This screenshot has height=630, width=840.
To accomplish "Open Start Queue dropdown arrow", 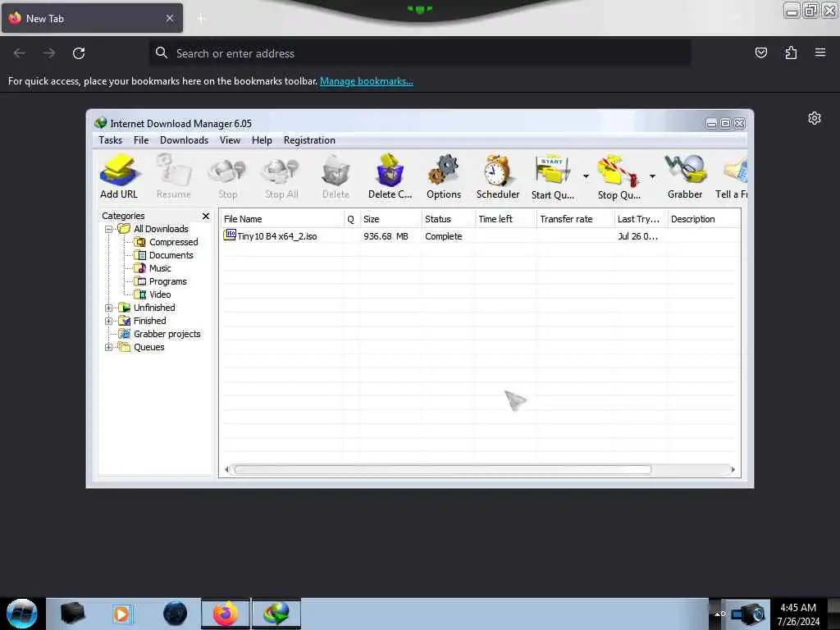I will [586, 176].
